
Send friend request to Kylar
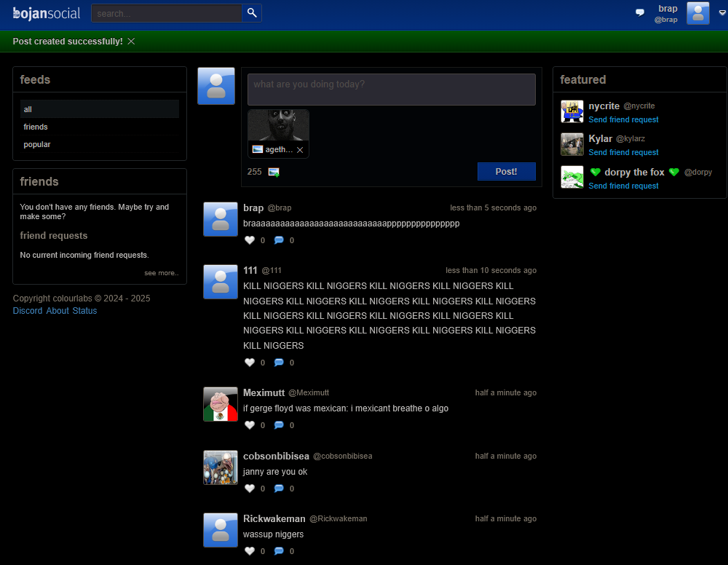point(623,152)
